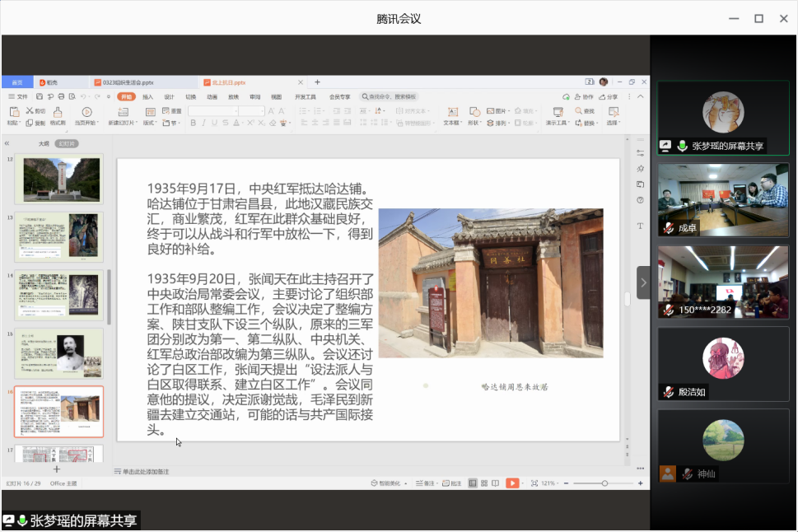Click the Clear Formatting eraser icon

point(273,123)
